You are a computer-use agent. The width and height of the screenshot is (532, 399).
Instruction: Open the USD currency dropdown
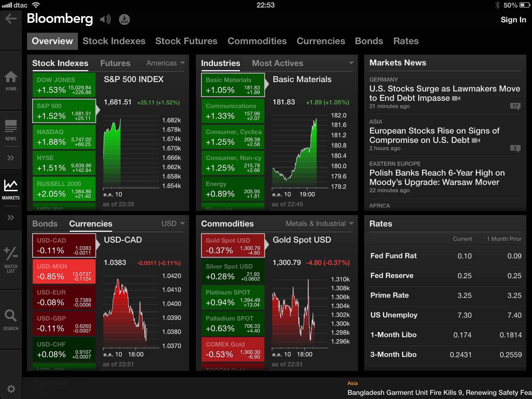tap(173, 223)
